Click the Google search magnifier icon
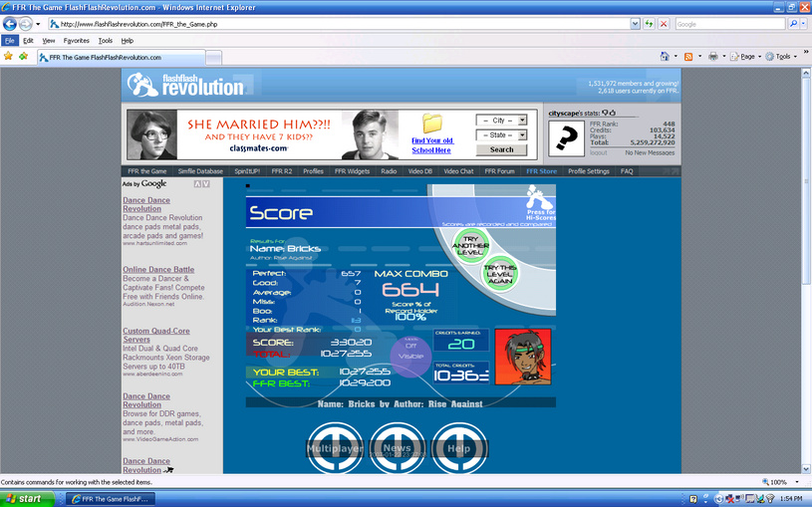This screenshot has height=507, width=812. (793, 24)
